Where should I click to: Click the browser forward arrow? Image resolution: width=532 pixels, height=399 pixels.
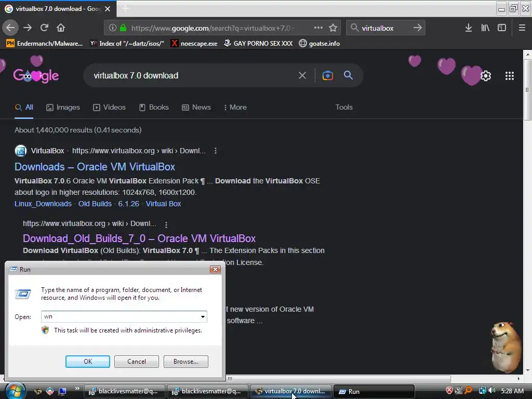[x=28, y=28]
